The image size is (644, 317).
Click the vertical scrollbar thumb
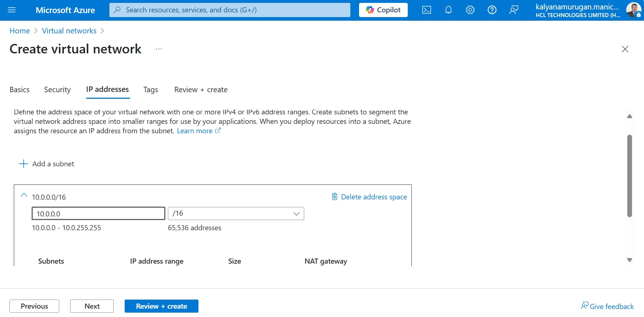(x=630, y=176)
